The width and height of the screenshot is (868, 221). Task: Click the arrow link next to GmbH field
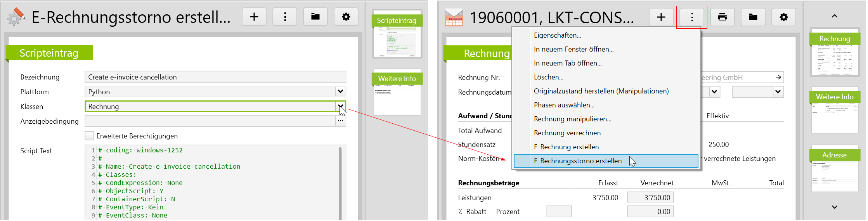(778, 77)
